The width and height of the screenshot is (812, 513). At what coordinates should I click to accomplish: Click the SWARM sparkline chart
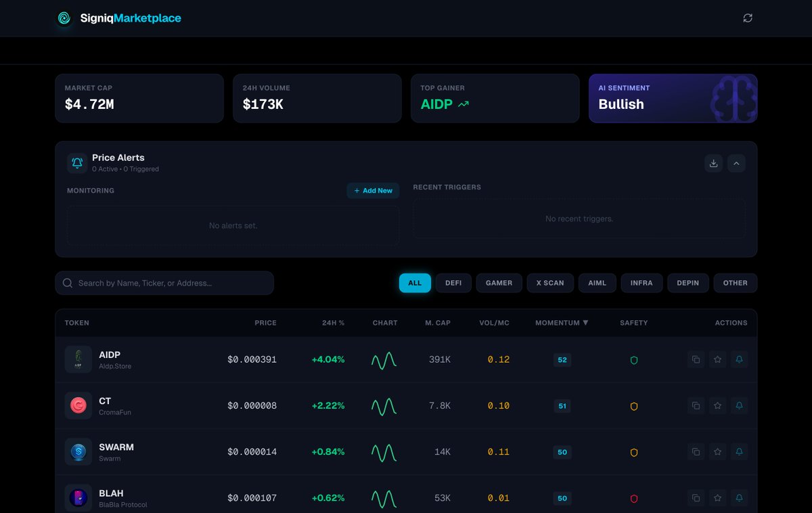384,452
